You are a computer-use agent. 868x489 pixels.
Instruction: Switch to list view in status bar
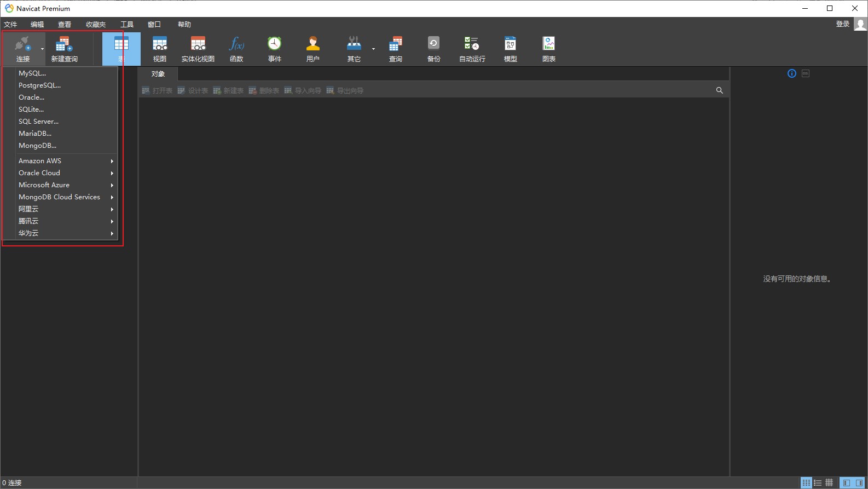[x=818, y=483]
